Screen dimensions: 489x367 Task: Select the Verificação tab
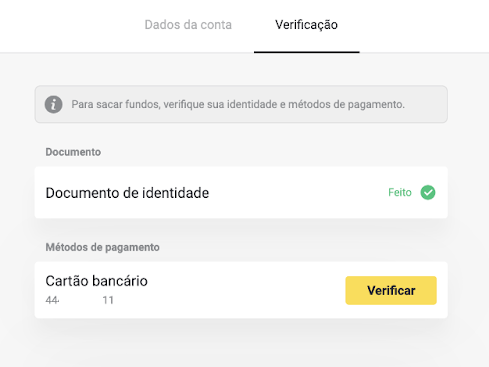click(306, 25)
